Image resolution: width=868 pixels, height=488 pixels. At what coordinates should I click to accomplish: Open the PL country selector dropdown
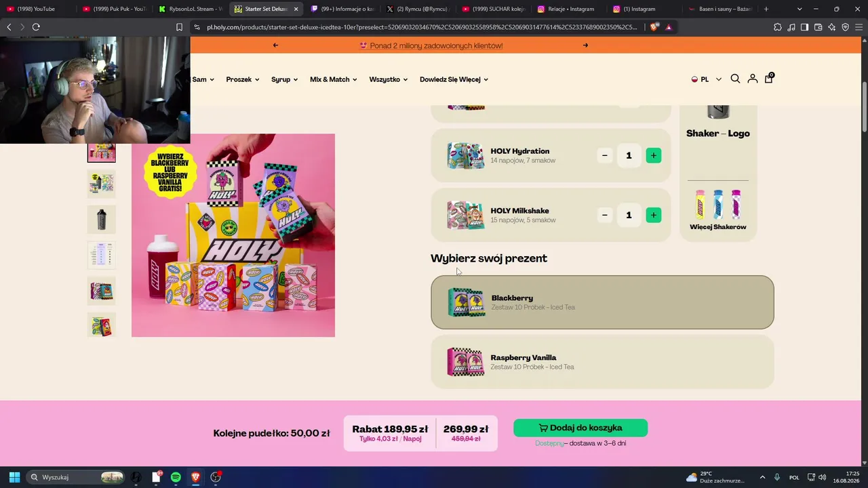point(706,79)
